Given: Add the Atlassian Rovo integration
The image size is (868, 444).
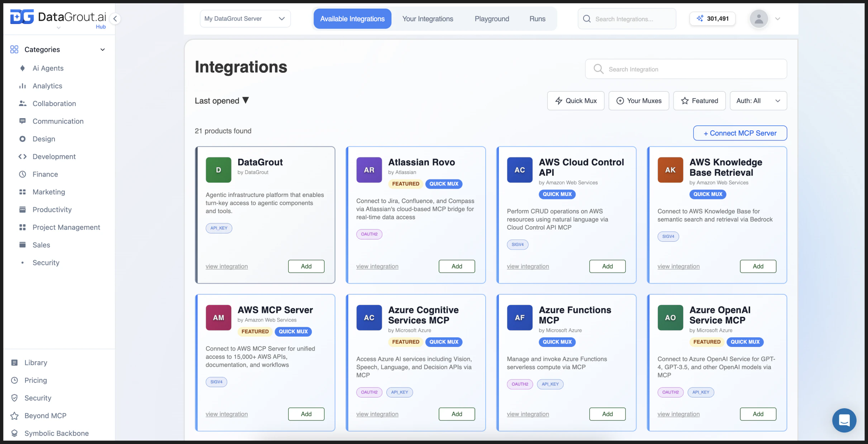Looking at the screenshot, I should click(x=457, y=266).
